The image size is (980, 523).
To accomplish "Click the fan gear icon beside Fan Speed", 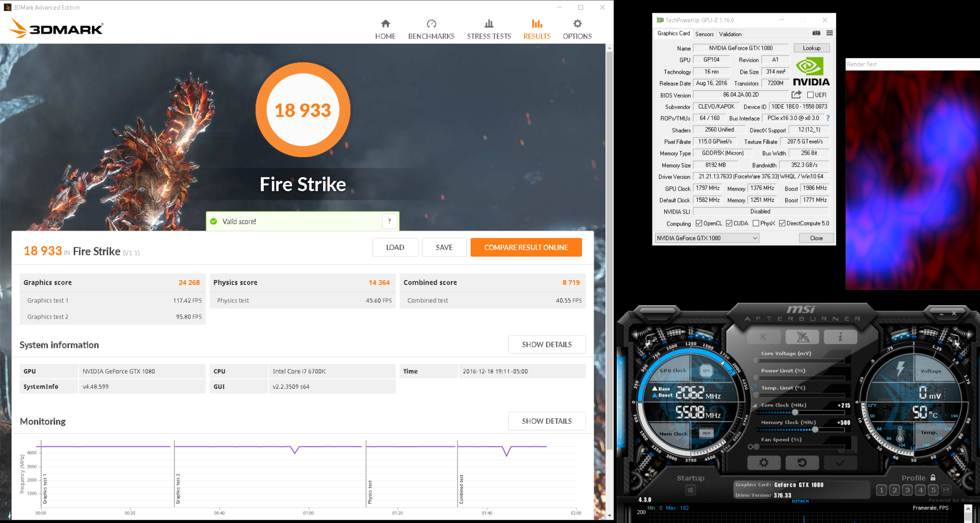I will pos(750,447).
